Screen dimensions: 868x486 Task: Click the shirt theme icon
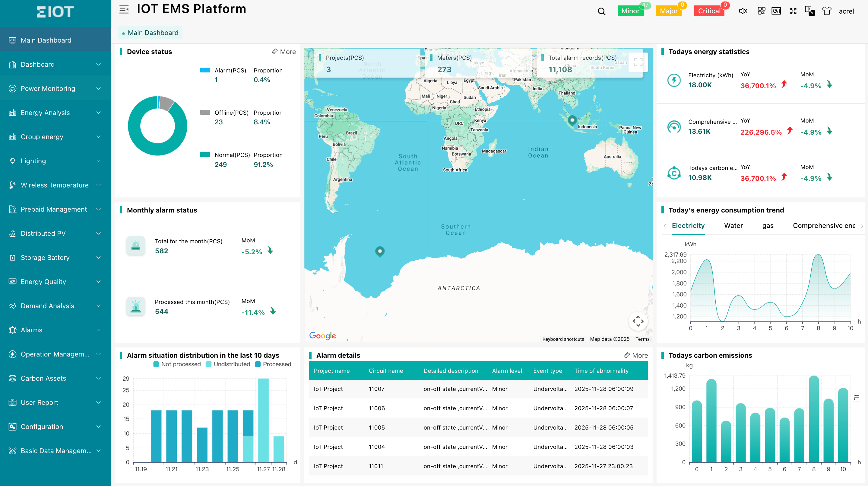(827, 11)
